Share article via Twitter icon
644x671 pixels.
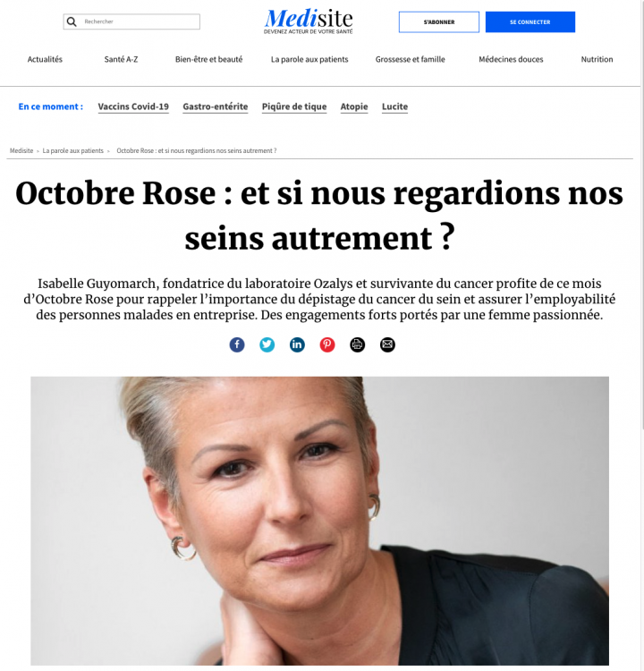click(x=267, y=344)
